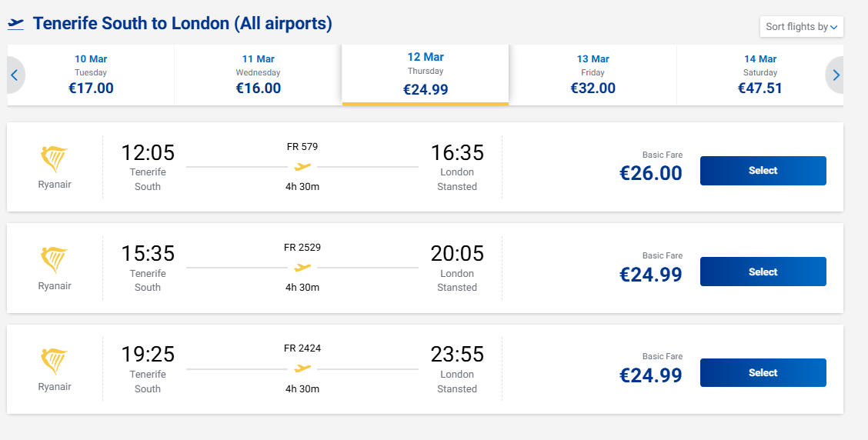
Task: Click the yellow plane icon under FR 2529
Action: pyautogui.click(x=302, y=268)
